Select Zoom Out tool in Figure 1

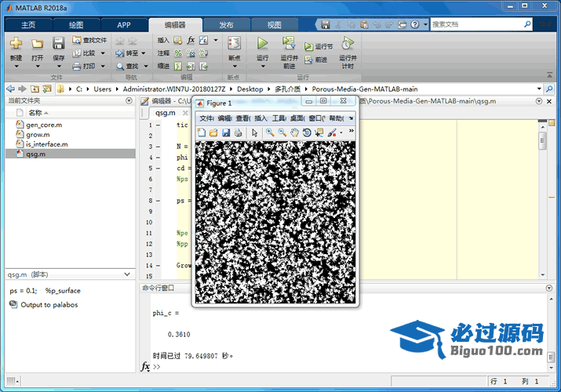point(282,132)
